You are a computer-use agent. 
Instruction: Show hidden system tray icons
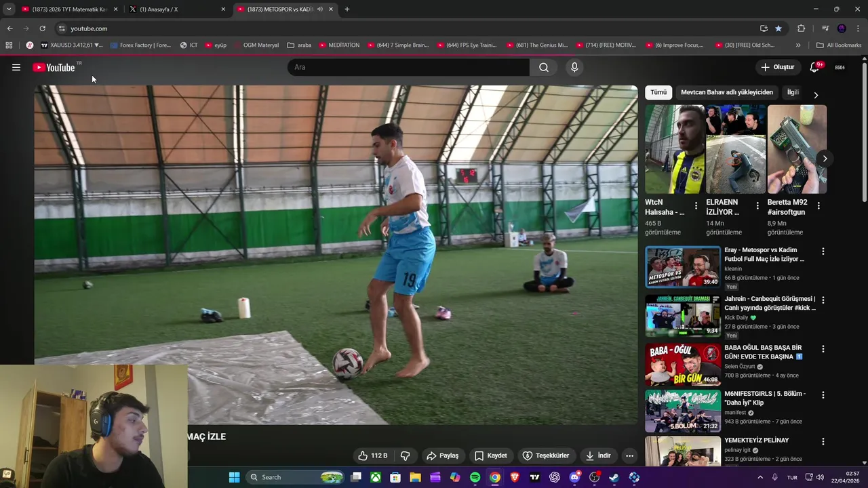click(759, 477)
